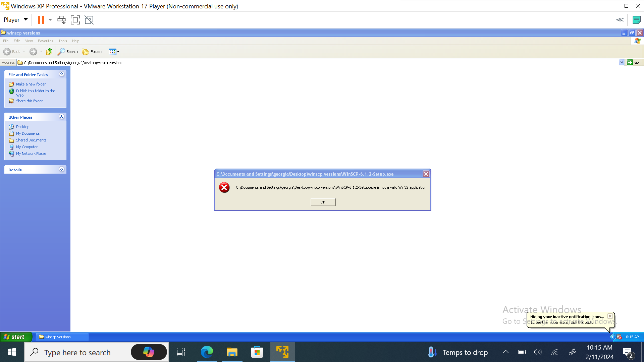644x362 pixels.
Task: Show hidden XP notification icons arrow
Action: (612, 337)
